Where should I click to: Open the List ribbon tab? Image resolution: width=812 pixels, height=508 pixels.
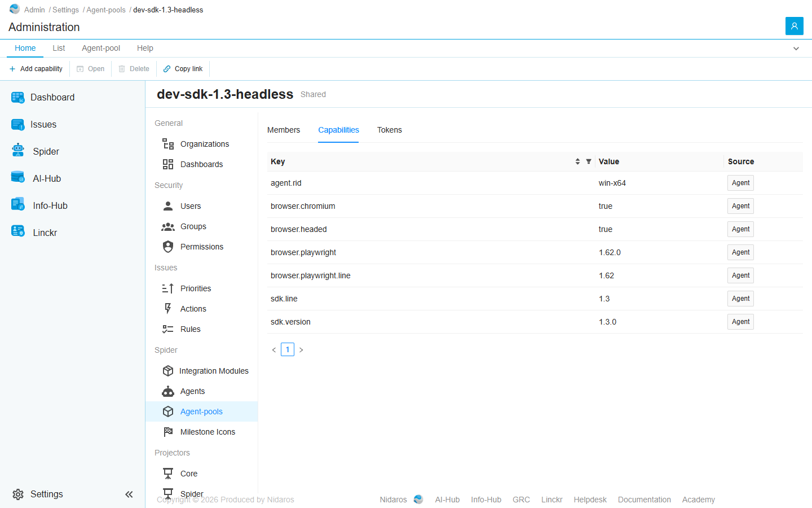tap(59, 48)
